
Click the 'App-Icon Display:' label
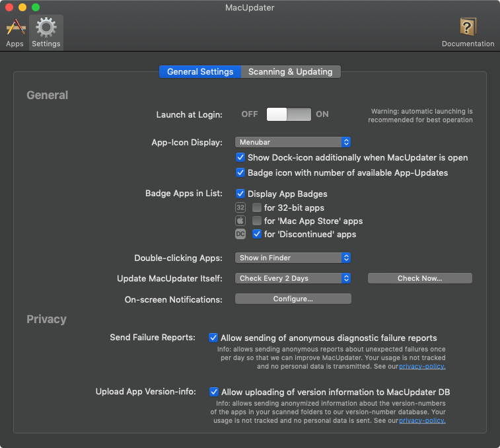tap(187, 142)
